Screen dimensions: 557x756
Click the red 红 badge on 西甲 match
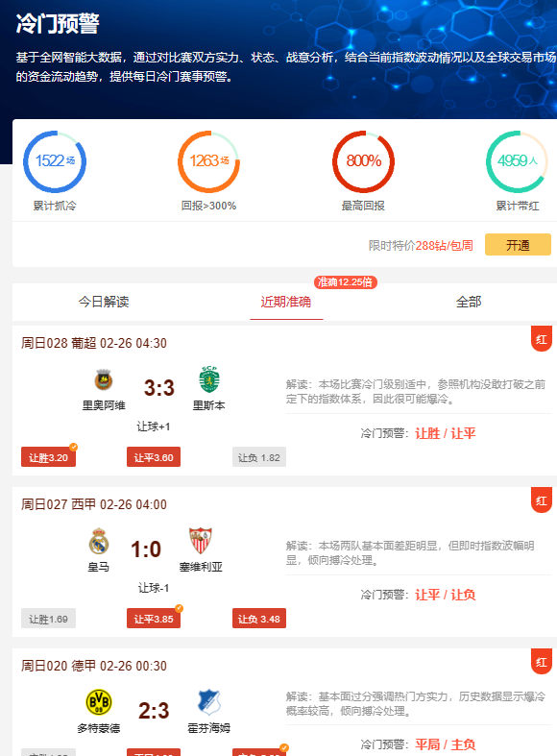pyautogui.click(x=542, y=500)
